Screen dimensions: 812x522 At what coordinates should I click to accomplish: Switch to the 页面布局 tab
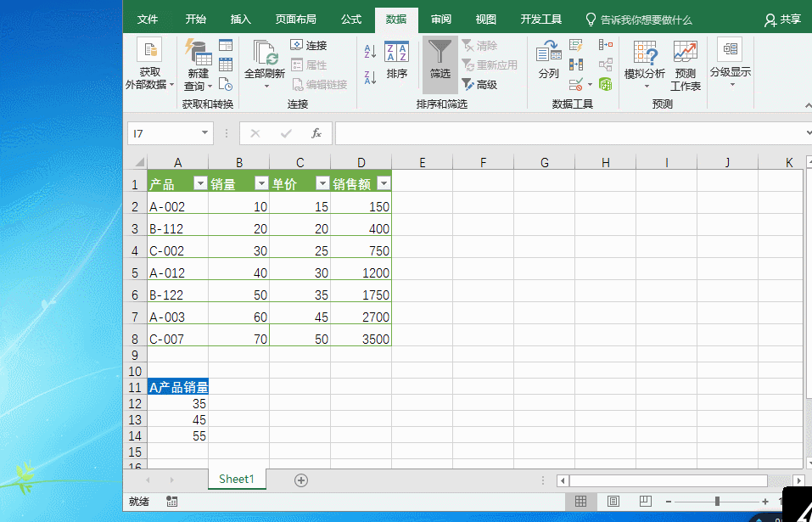click(295, 20)
